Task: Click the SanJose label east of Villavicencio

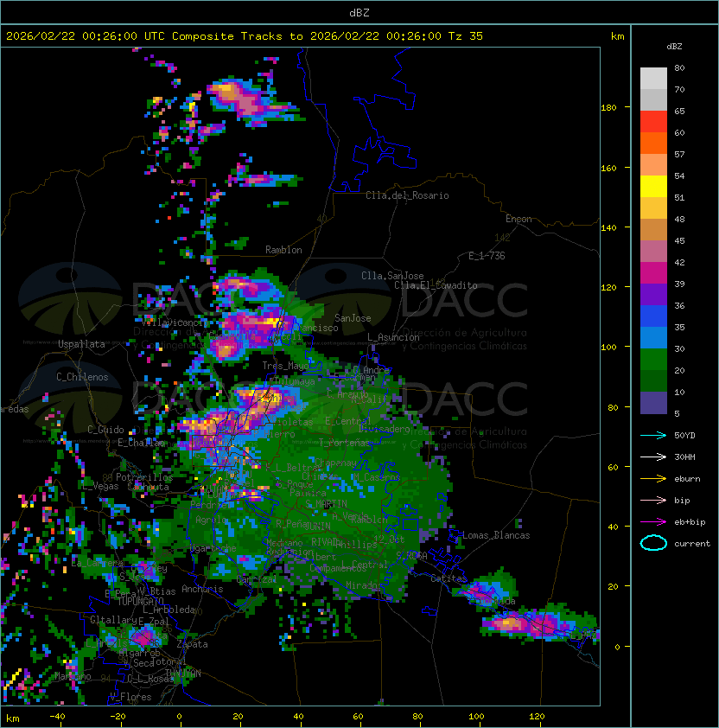Action: tap(353, 318)
